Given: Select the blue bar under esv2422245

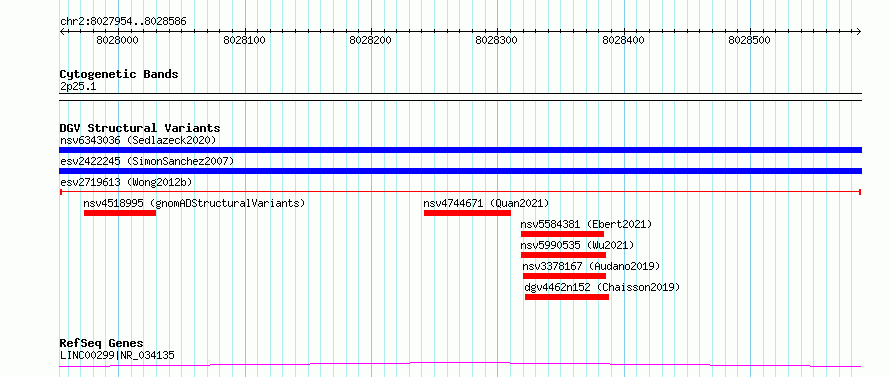Looking at the screenshot, I should pyautogui.click(x=460, y=171).
